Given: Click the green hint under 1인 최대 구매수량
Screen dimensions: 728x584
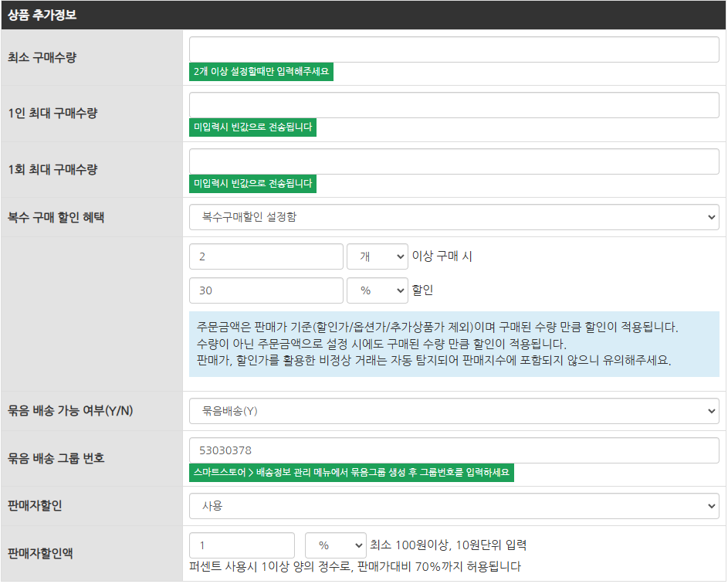Looking at the screenshot, I should pyautogui.click(x=253, y=128).
